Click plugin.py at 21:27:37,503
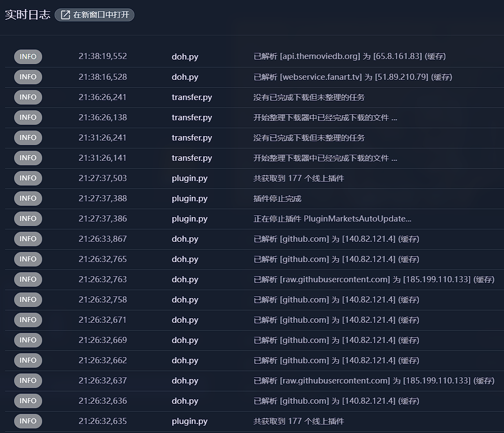The image size is (504, 433). tap(190, 178)
